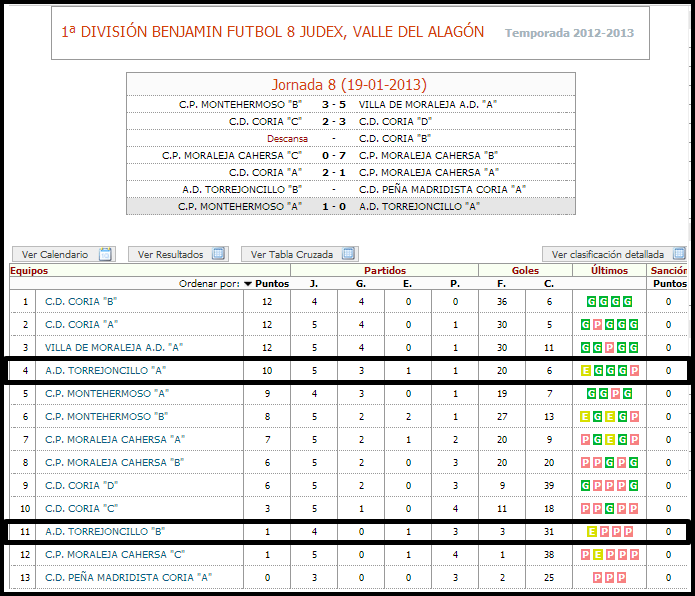Click C.D. PEÑA MADRIDISTA CORIA "A" in fixtures
Screen dimensions: 695x596
442,190
